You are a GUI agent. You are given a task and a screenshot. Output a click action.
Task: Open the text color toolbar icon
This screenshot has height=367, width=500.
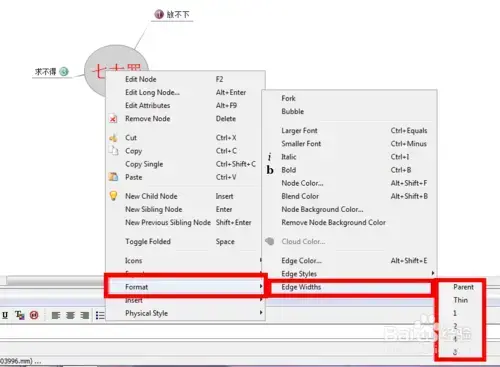click(x=19, y=315)
